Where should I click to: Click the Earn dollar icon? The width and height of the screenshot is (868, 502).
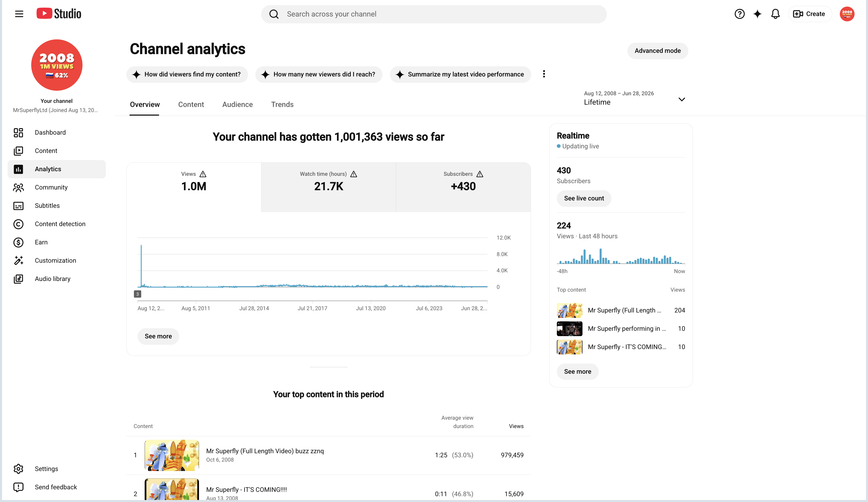coord(18,242)
